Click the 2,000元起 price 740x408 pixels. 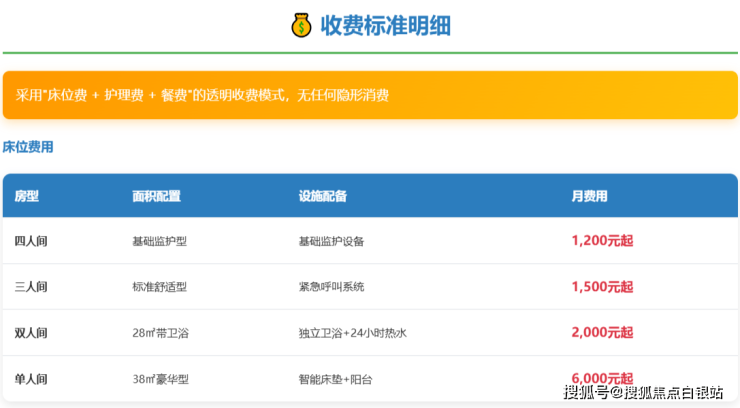[x=602, y=333]
